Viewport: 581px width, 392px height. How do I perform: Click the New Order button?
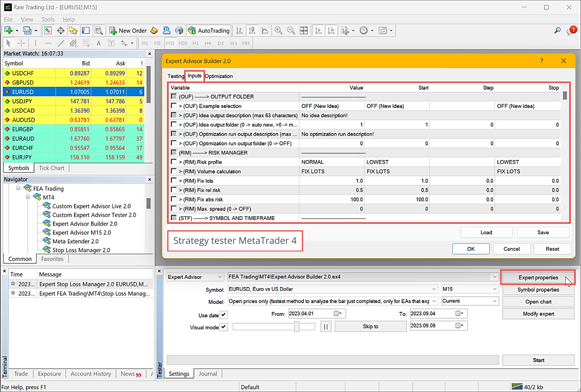point(128,30)
